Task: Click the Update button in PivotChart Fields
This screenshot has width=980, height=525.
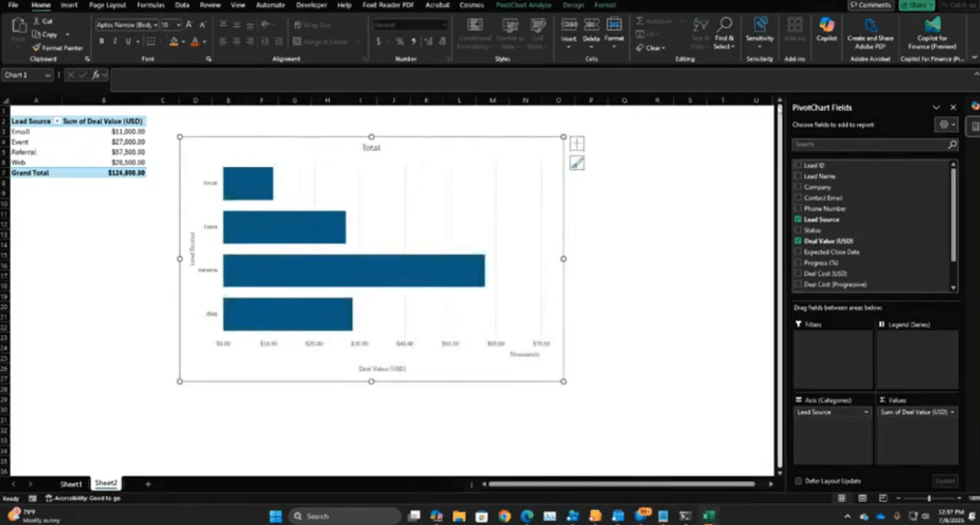Action: click(945, 480)
